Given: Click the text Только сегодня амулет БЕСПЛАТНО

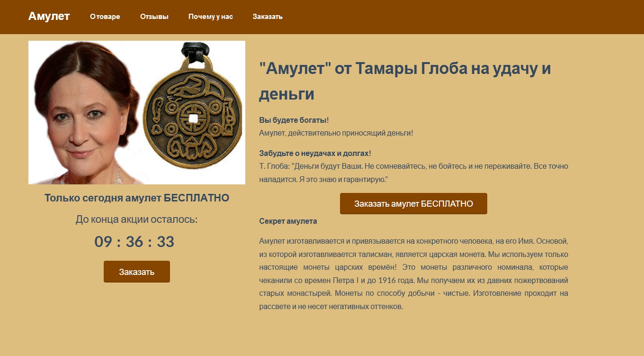Looking at the screenshot, I should [x=137, y=198].
